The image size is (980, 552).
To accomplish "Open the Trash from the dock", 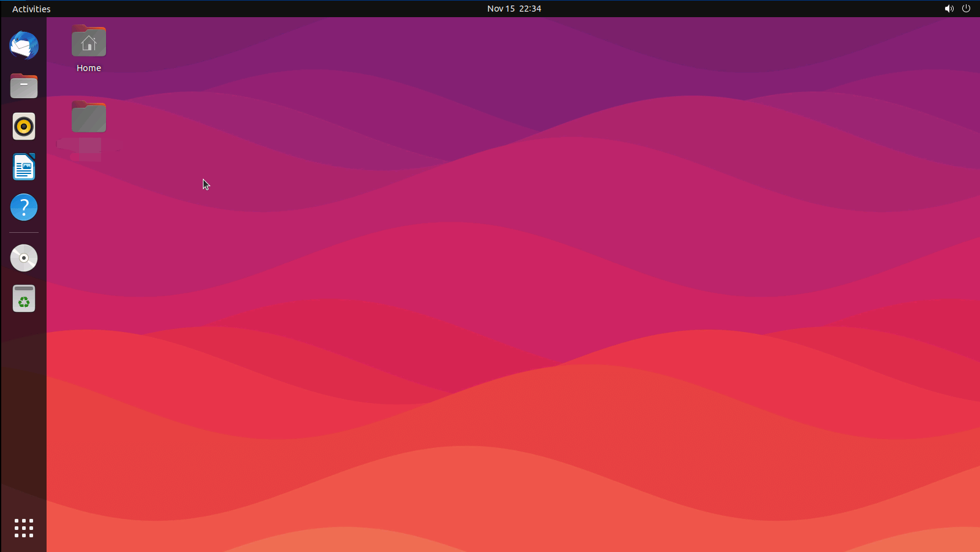I will click(x=24, y=299).
